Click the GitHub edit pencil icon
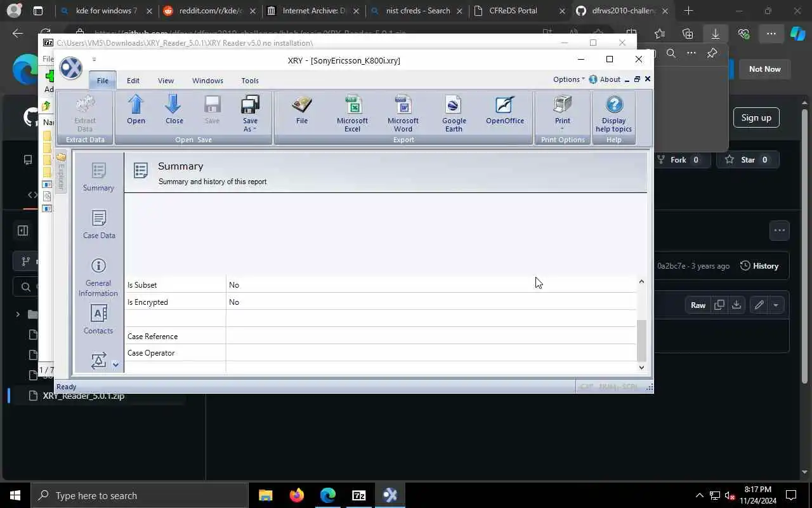Screen dimensions: 812x508 759,305
